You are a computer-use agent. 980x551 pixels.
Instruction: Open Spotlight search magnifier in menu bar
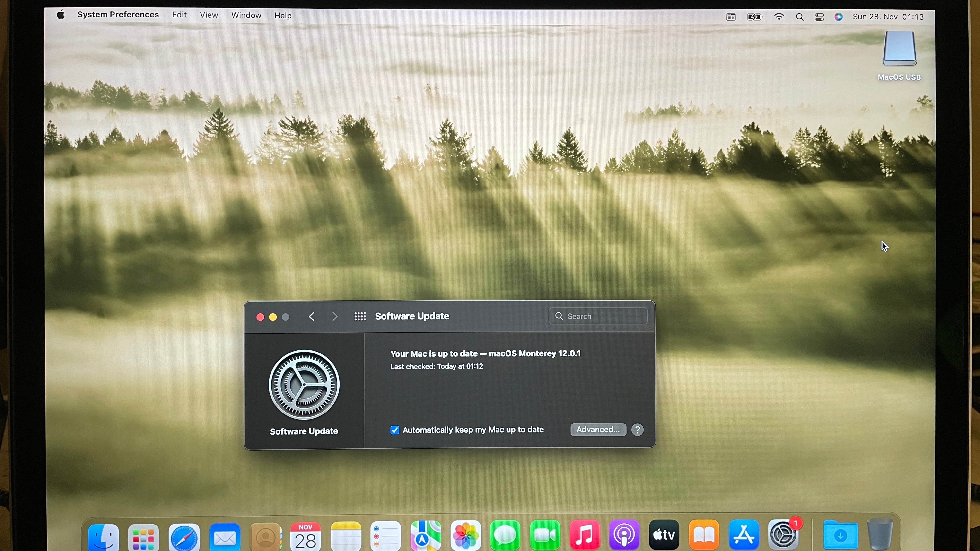point(799,17)
